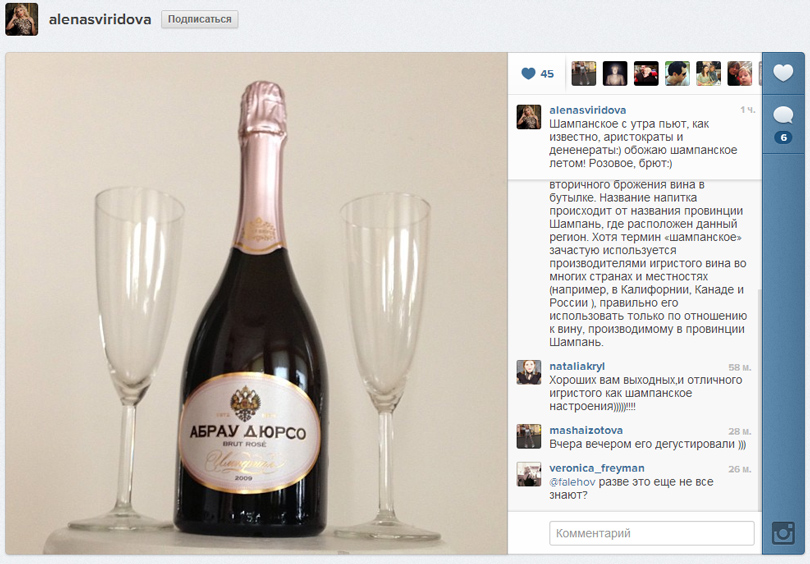Open the veronica_freyman username link
Screen dimensions: 810x564
tap(597, 468)
